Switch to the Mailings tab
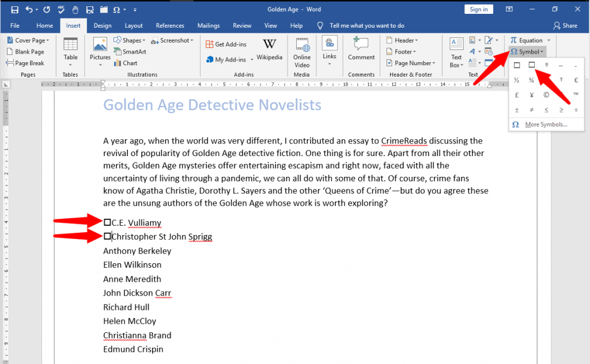590x364 pixels. click(209, 25)
